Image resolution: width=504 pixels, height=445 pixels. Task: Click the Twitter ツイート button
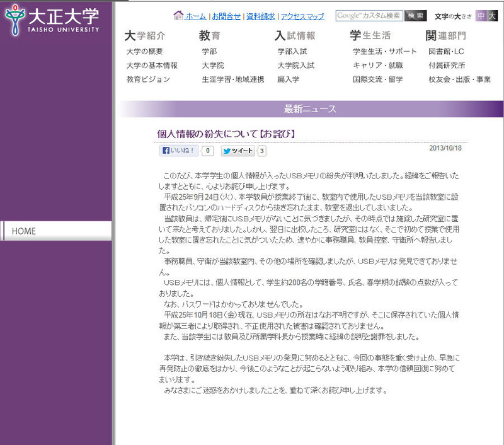click(238, 151)
